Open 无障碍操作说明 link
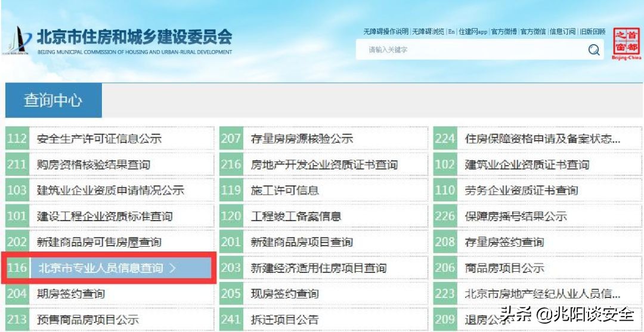This screenshot has height=332, width=644. point(386,32)
